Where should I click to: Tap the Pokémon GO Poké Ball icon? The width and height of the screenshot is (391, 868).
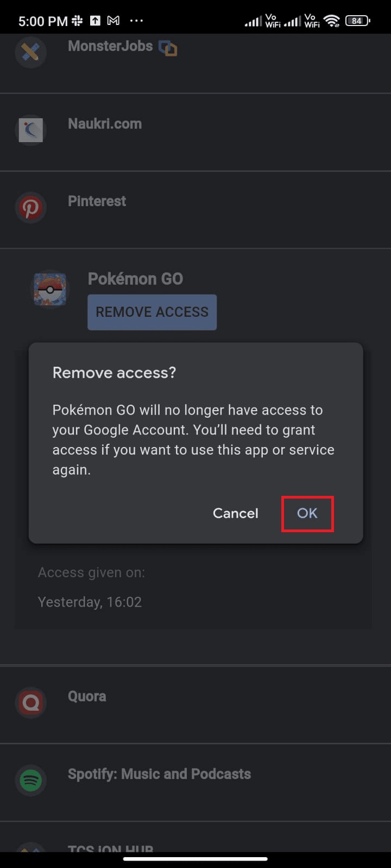(x=49, y=289)
